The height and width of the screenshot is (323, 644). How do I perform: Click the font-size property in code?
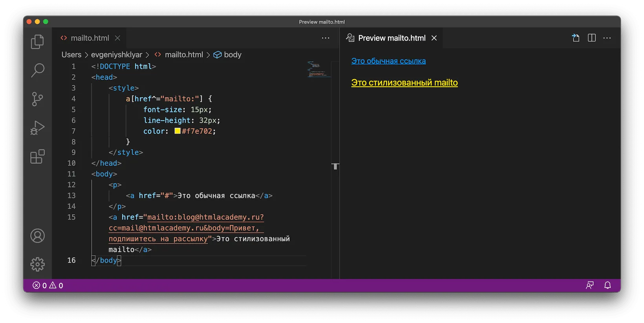(x=163, y=110)
